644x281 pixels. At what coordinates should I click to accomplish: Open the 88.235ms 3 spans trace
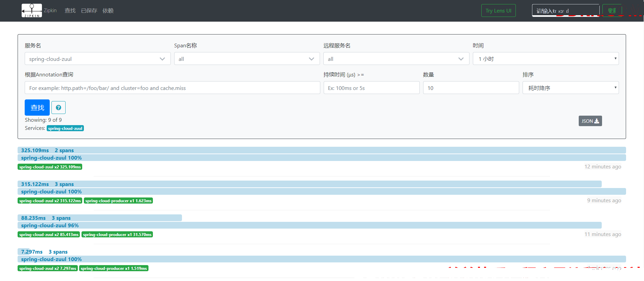[x=100, y=218]
